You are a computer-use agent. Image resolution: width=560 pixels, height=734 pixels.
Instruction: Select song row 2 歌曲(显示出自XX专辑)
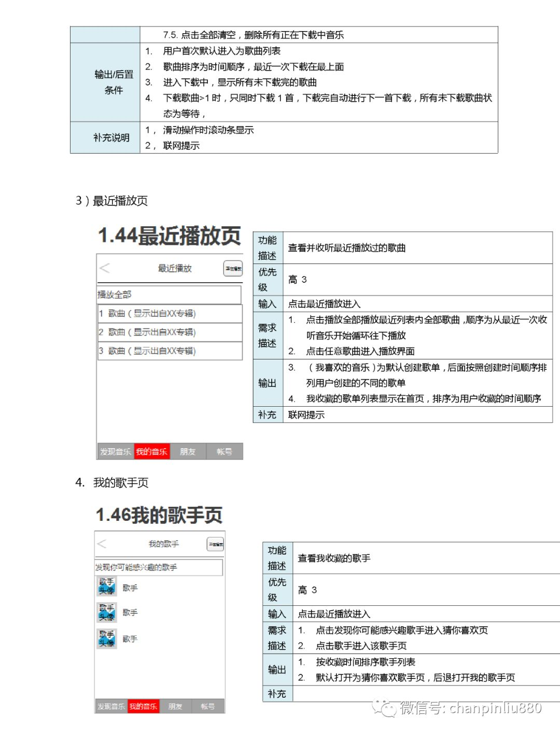pos(170,332)
